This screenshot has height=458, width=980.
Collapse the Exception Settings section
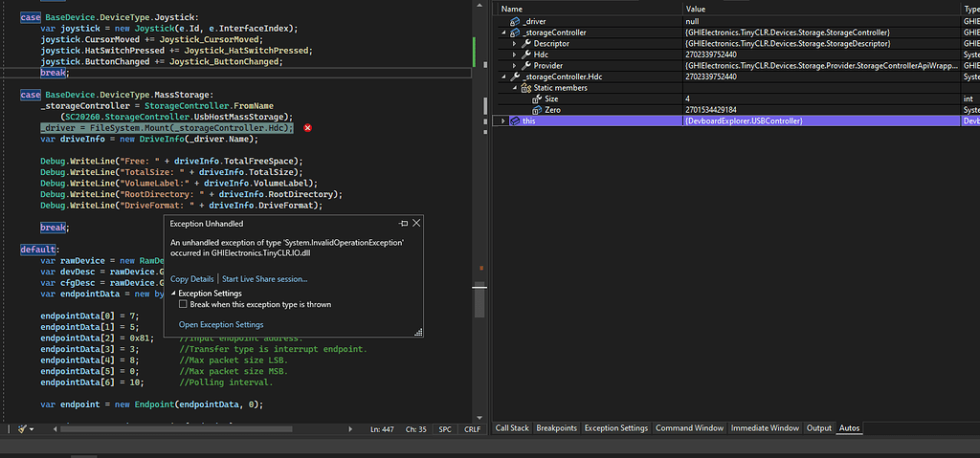(x=174, y=294)
